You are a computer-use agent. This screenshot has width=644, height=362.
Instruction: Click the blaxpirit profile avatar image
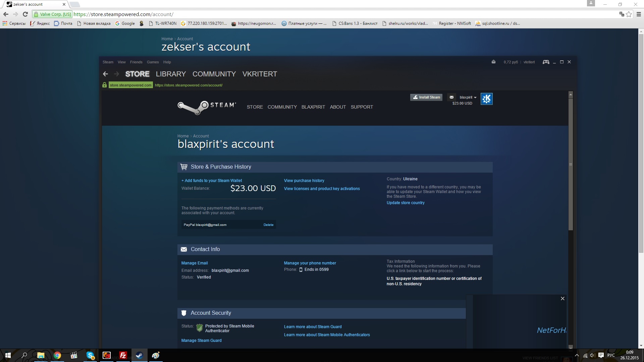click(486, 99)
